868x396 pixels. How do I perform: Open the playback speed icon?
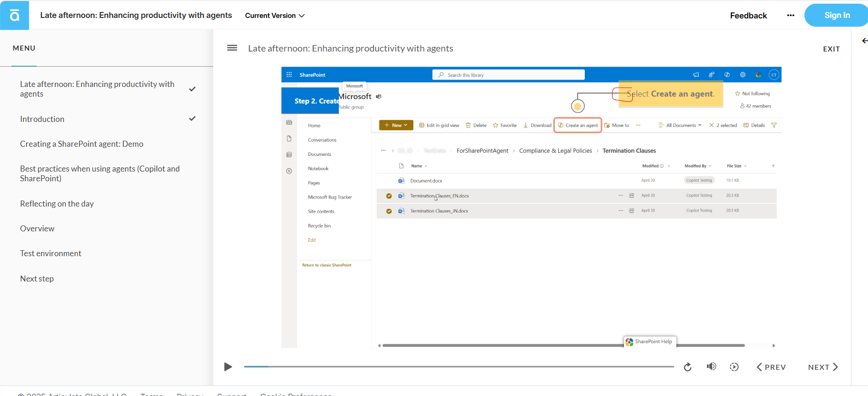click(x=734, y=367)
